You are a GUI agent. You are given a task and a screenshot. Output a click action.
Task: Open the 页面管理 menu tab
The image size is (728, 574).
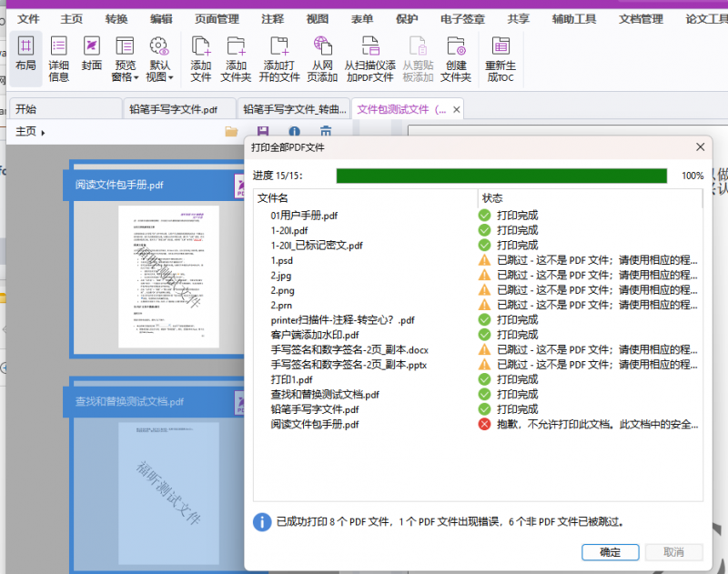(217, 18)
